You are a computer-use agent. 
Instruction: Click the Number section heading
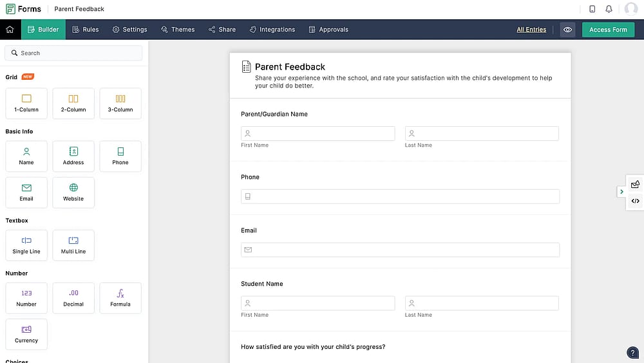click(x=17, y=274)
